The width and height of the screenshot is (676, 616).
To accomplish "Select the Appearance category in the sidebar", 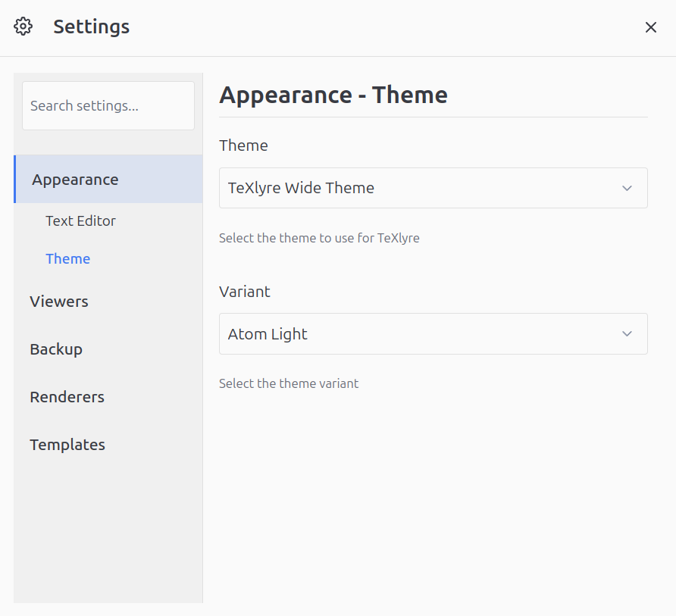I will 75,180.
